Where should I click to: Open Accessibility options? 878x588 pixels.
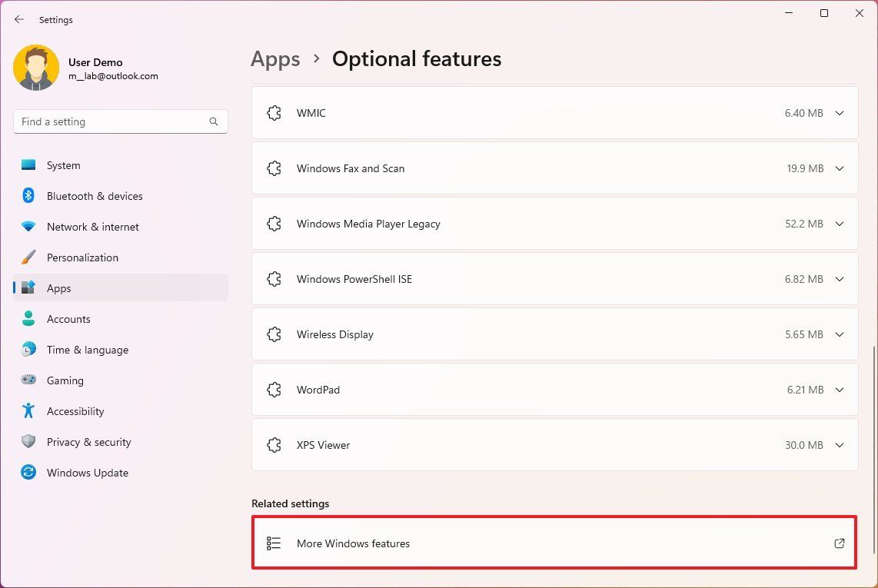click(x=75, y=411)
